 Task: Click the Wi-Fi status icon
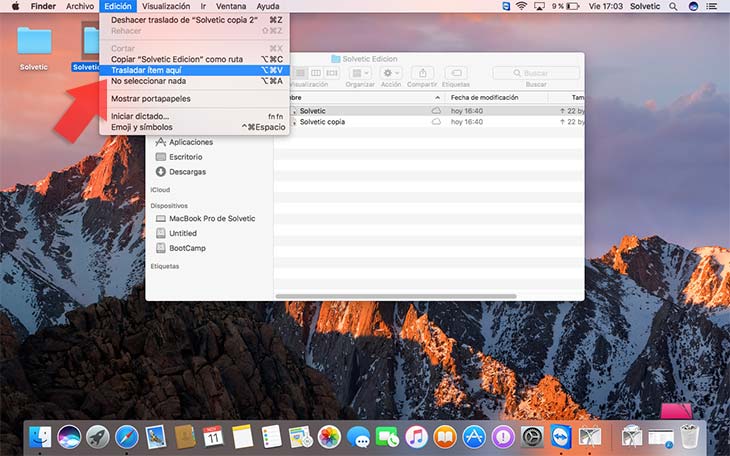pyautogui.click(x=521, y=6)
